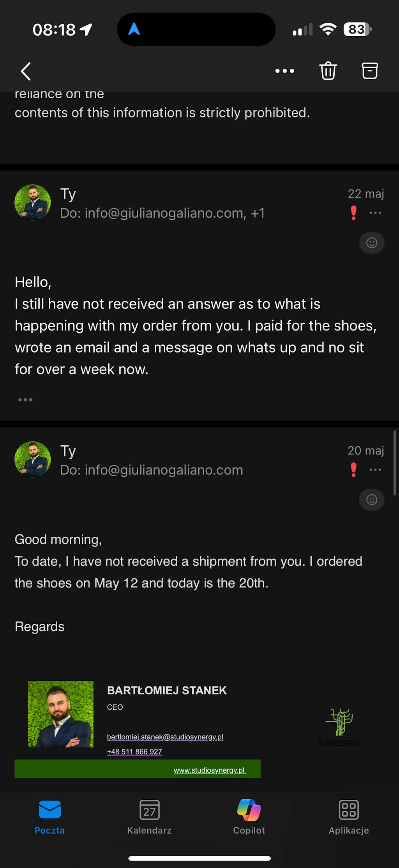This screenshot has height=868, width=399.
Task: Tap the back arrow to leave thread
Action: click(x=26, y=71)
